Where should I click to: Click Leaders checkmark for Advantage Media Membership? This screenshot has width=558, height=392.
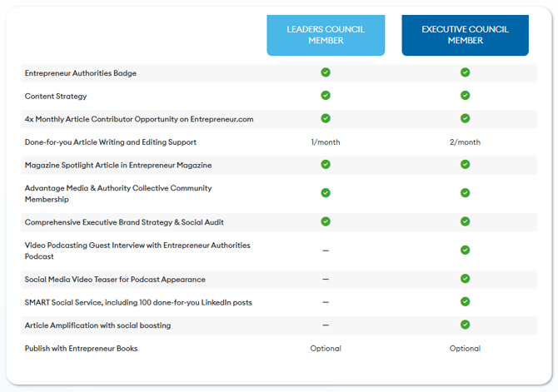pos(326,193)
